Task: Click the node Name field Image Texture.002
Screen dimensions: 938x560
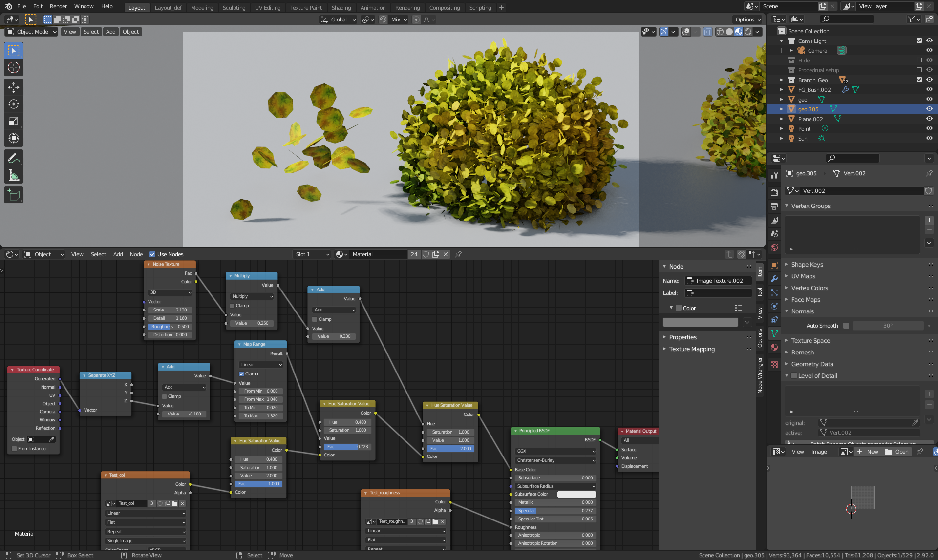Action: point(719,281)
